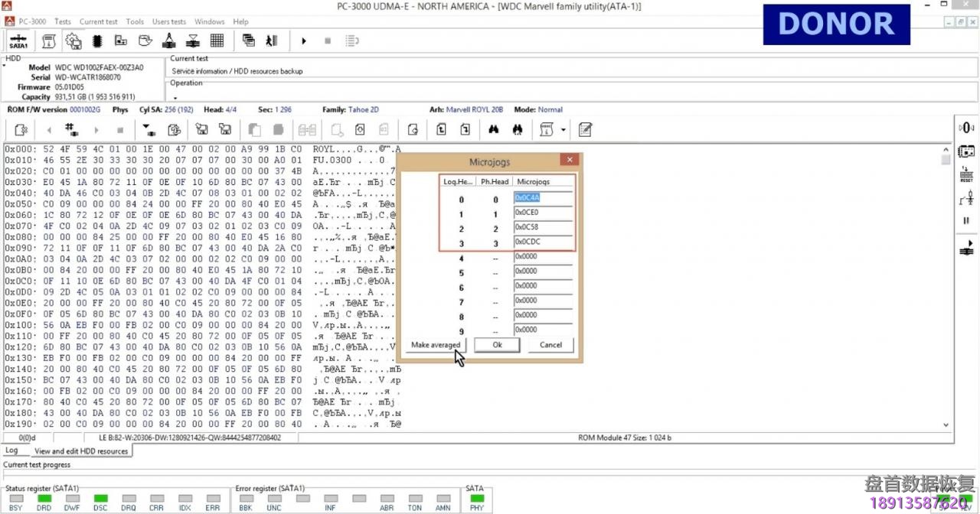Click the SATA1 port selector icon
The width and height of the screenshot is (980, 514).
pyautogui.click(x=18, y=41)
